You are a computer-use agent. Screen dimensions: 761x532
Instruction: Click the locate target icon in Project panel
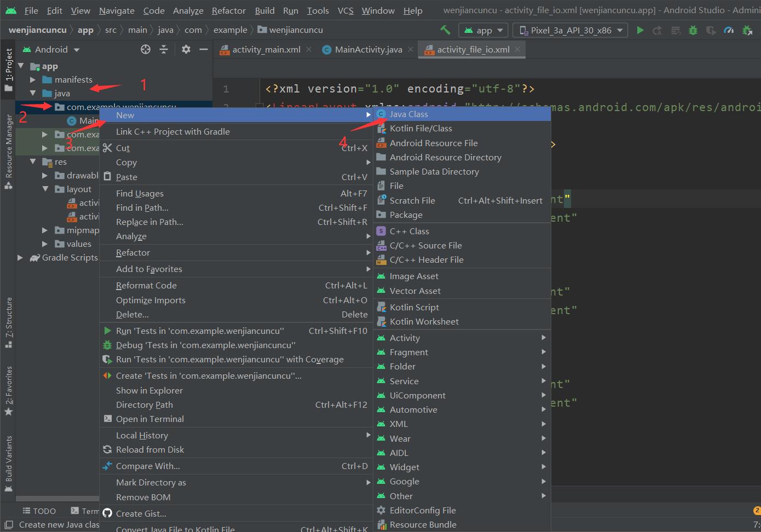(146, 49)
